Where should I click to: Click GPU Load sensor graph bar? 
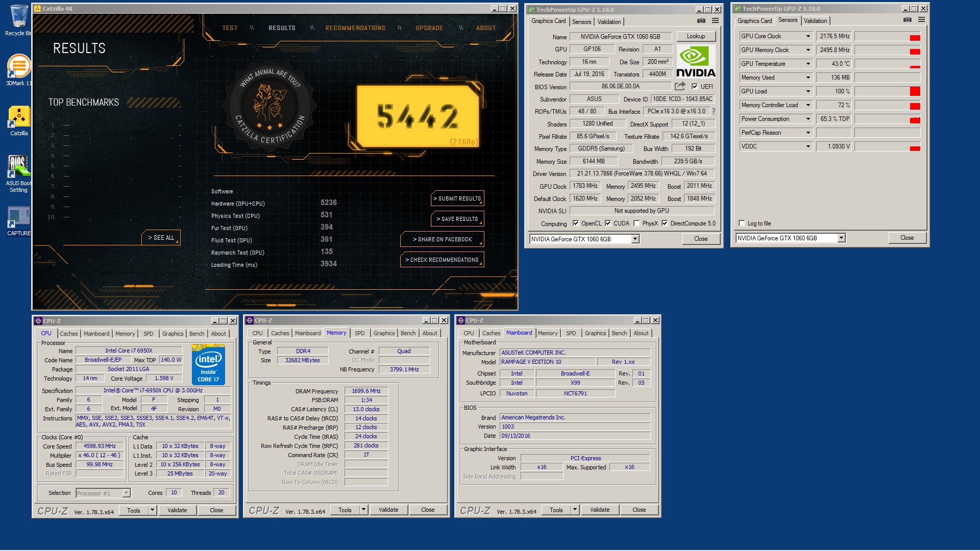point(888,91)
